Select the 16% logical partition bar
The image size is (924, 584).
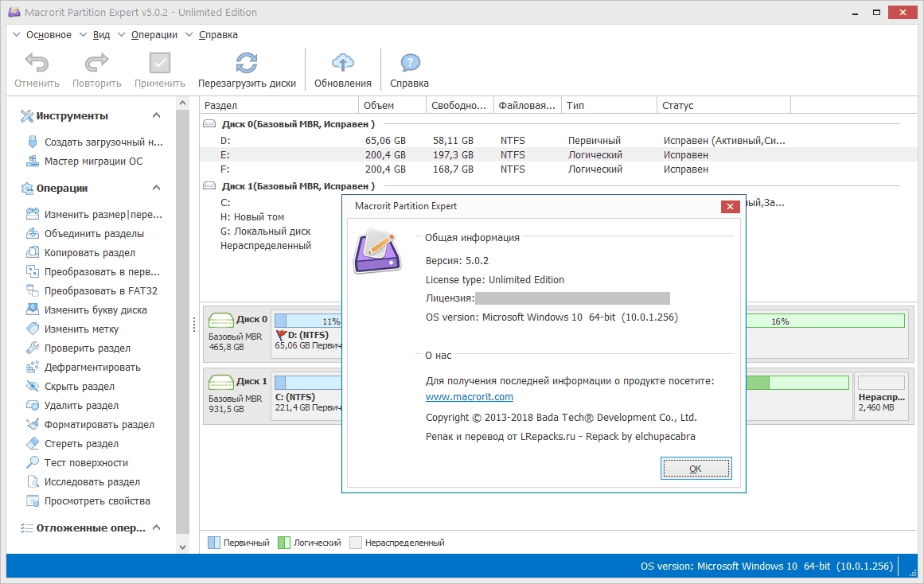coord(825,321)
